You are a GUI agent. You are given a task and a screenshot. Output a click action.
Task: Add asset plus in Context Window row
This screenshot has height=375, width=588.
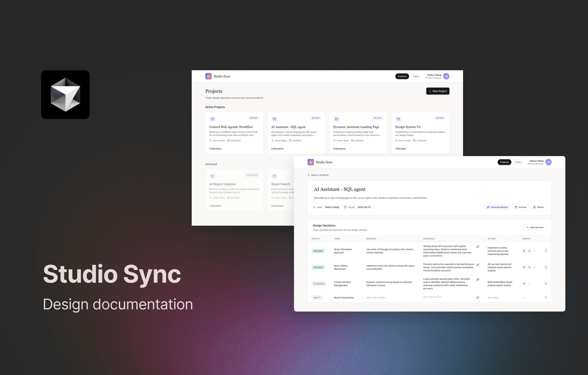pyautogui.click(x=529, y=284)
